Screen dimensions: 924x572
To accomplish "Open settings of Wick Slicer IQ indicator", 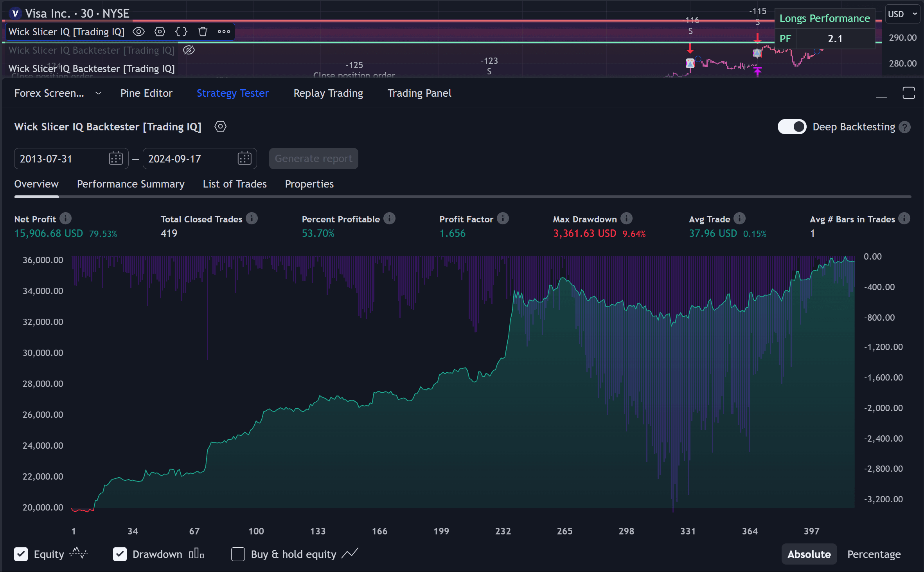I will (x=160, y=32).
